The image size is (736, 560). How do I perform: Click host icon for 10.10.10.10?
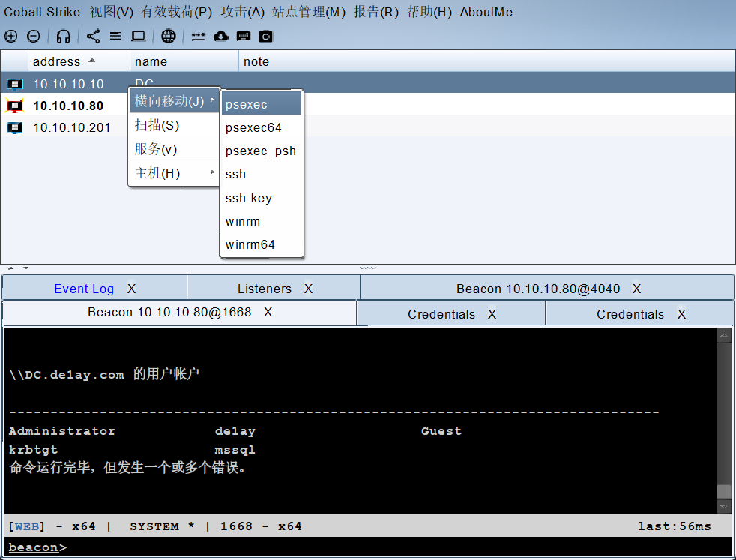(x=14, y=84)
